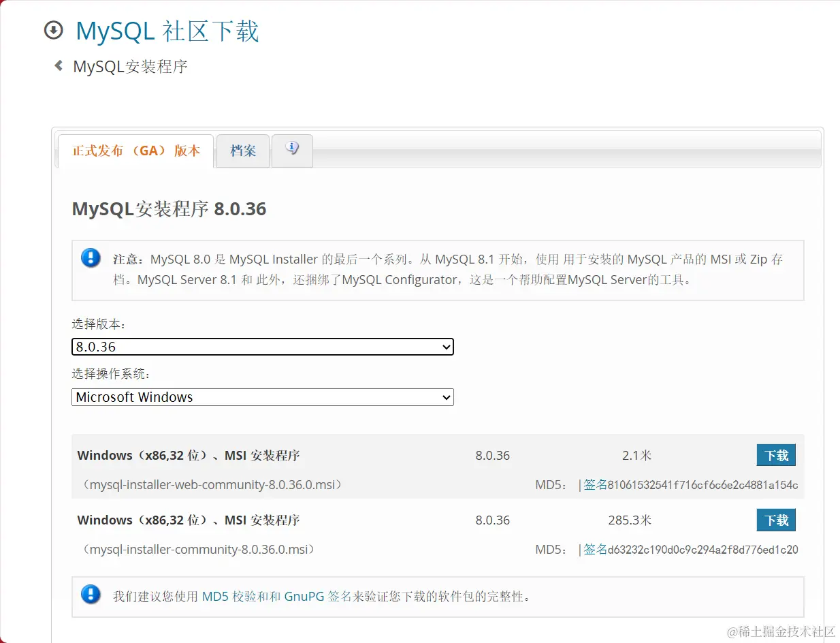Click the MySQL 社区下载 page heading
The image size is (840, 643).
(x=167, y=31)
